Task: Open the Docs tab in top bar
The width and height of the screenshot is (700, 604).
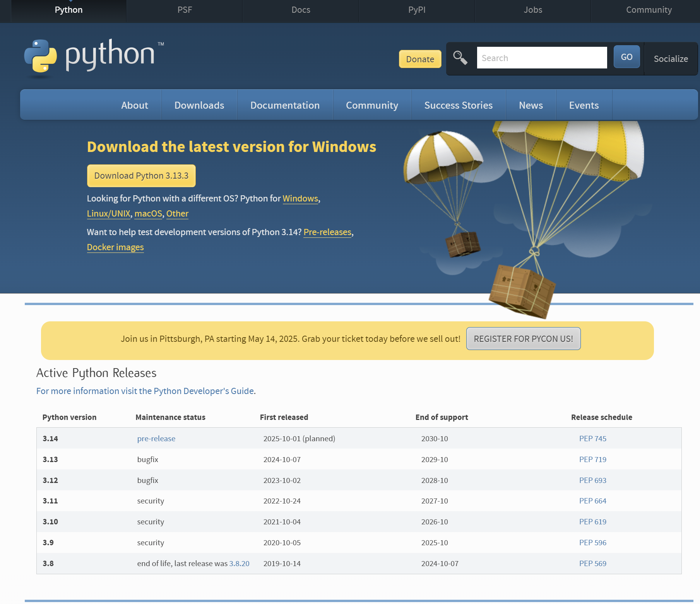Action: (301, 10)
